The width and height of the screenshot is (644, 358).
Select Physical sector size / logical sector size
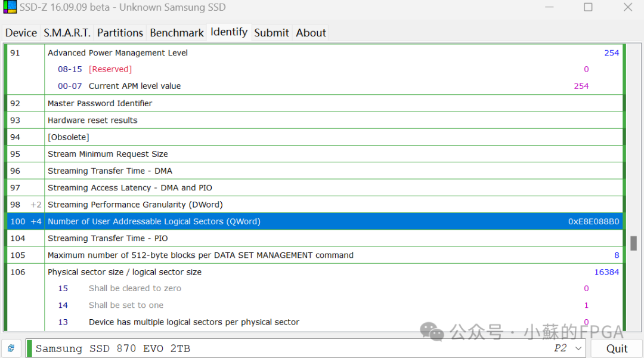(315, 271)
